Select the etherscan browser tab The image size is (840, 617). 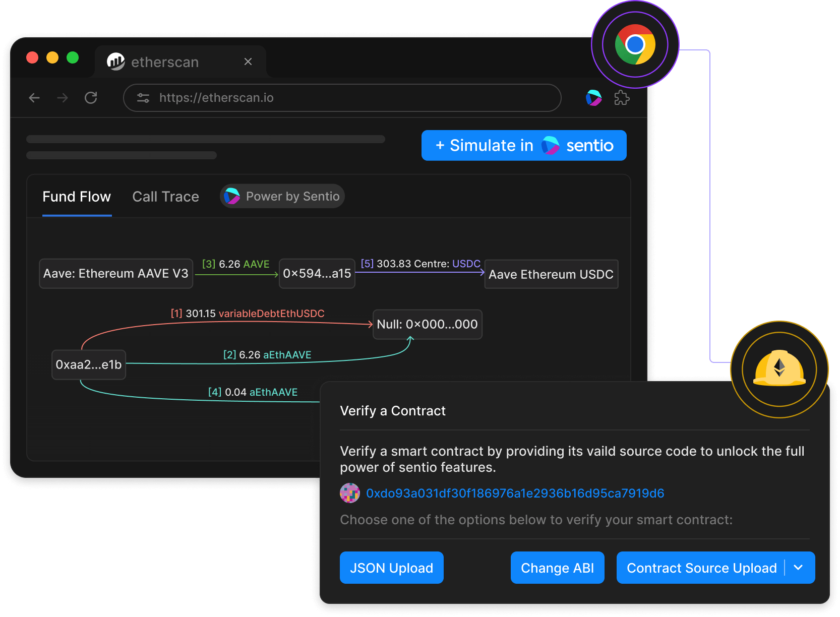pyautogui.click(x=180, y=61)
